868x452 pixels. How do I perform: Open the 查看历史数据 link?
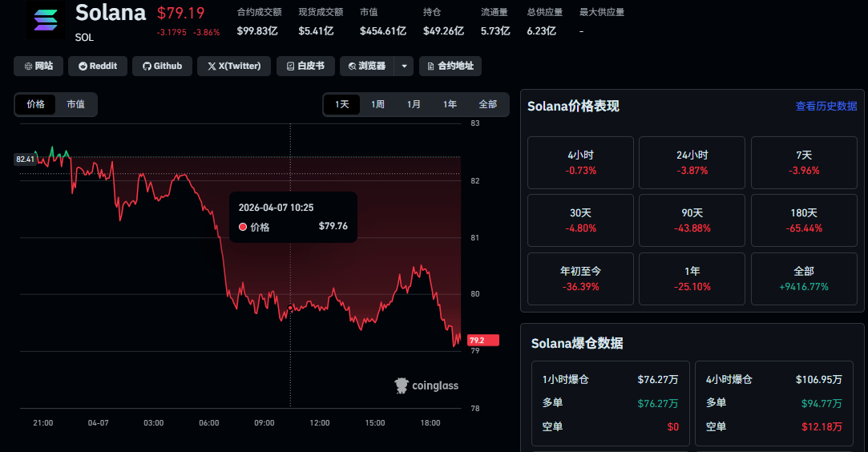pos(826,106)
